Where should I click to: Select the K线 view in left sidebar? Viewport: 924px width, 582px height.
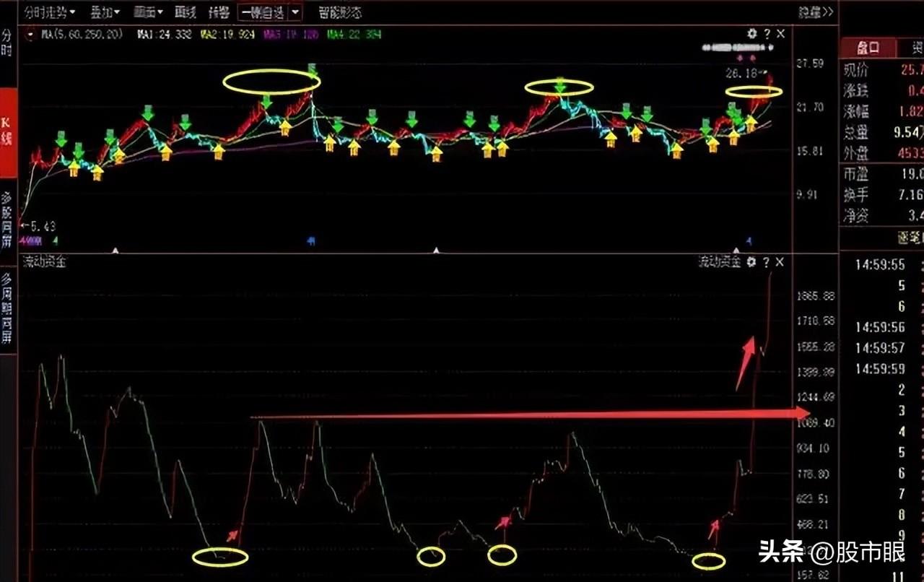pos(8,131)
